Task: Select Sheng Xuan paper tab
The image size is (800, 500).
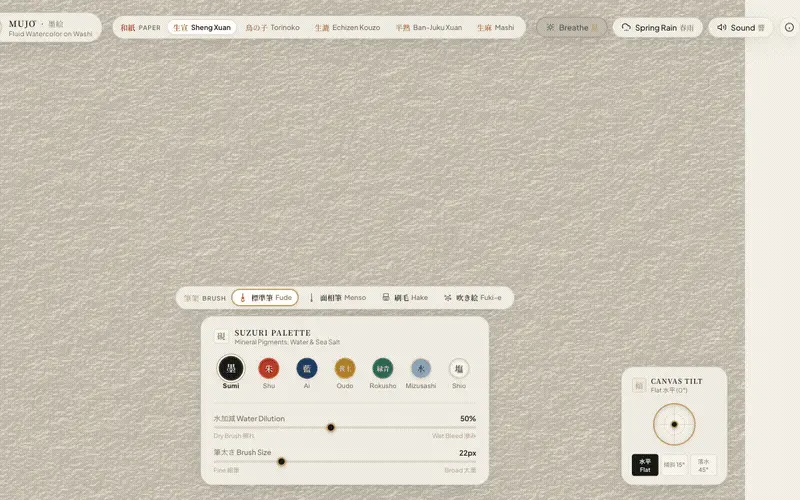Action: point(202,28)
